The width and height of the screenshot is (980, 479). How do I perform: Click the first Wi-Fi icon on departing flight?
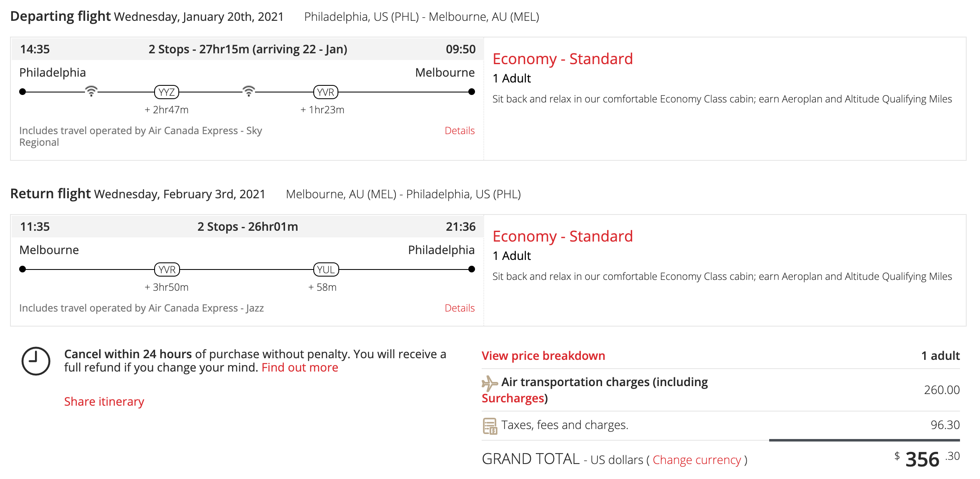(x=91, y=91)
